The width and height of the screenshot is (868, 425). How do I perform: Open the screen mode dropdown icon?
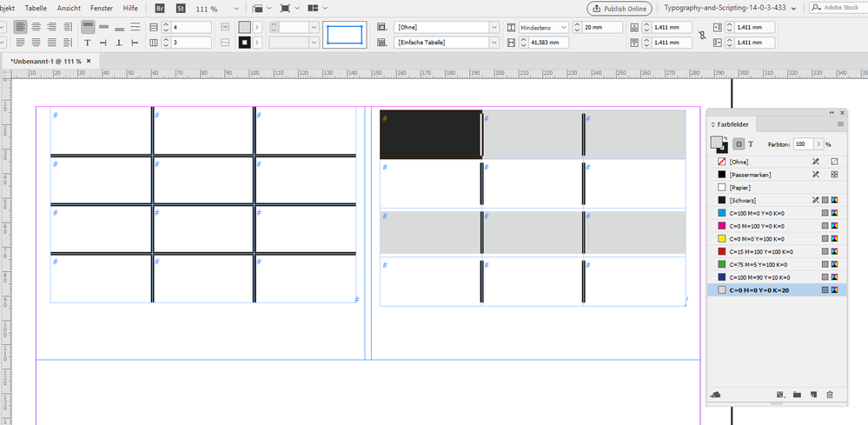(289, 9)
